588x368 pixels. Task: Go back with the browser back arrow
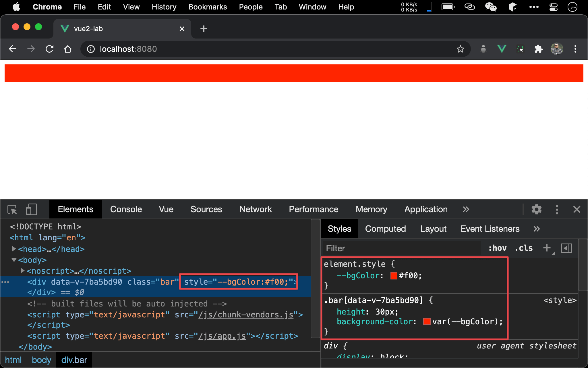13,49
